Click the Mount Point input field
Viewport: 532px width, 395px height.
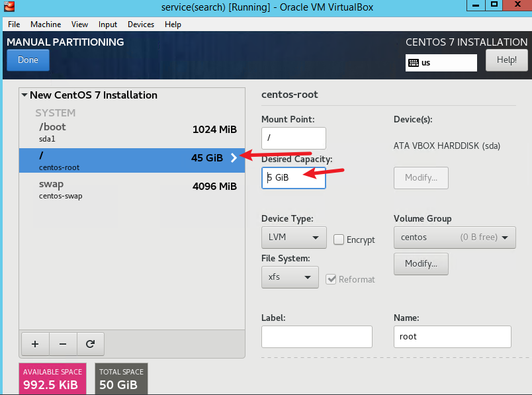point(294,138)
